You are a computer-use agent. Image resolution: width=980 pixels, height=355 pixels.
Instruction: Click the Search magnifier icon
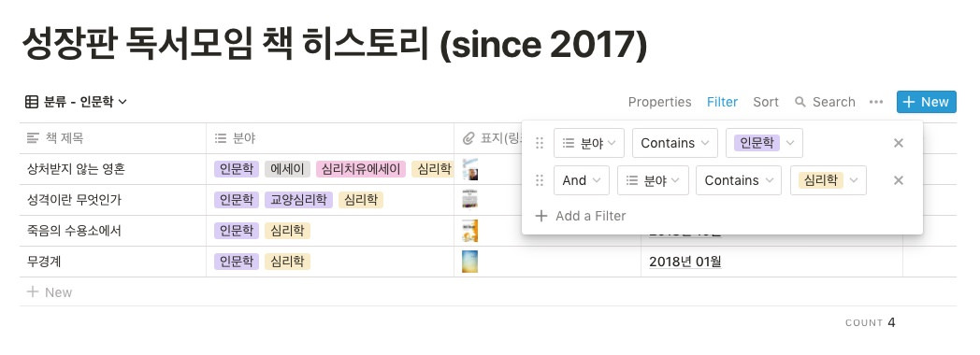coord(800,102)
